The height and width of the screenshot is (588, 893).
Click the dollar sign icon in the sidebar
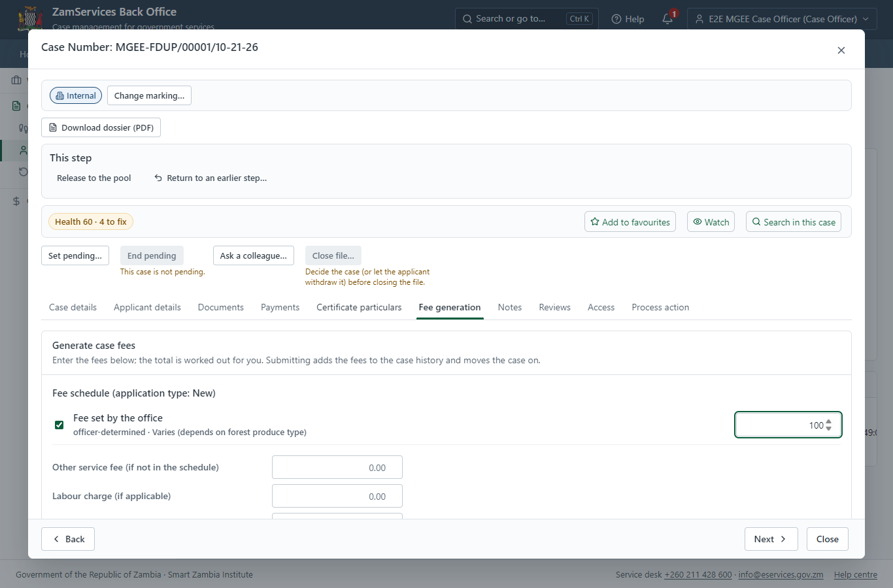pos(16,201)
